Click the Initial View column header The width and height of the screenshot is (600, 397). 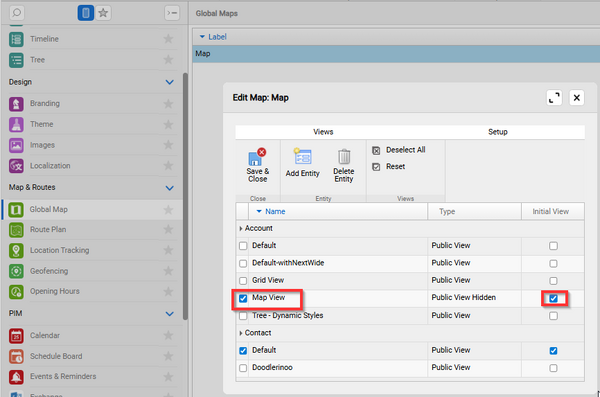point(553,211)
